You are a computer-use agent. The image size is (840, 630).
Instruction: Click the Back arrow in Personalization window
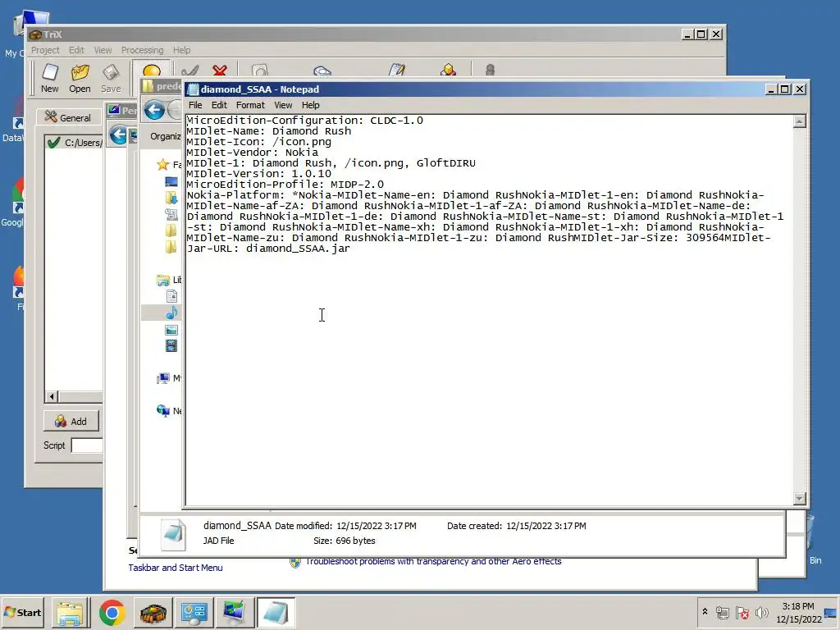click(118, 135)
